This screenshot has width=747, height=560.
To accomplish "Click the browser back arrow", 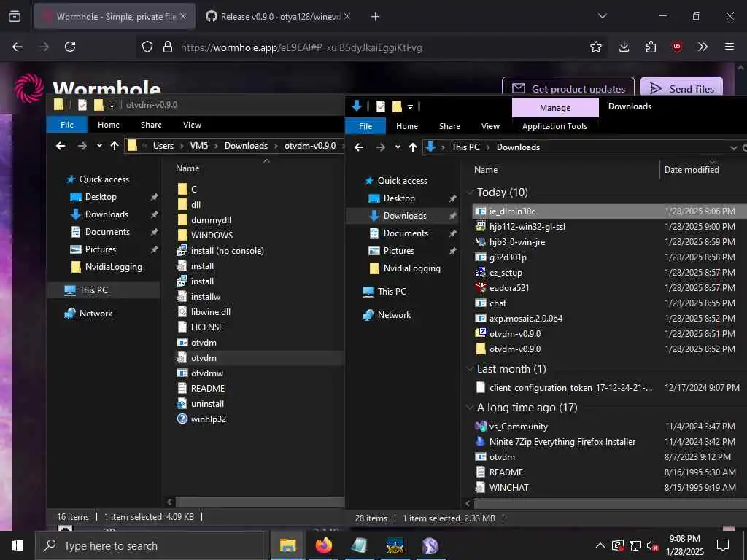I will pos(18,47).
